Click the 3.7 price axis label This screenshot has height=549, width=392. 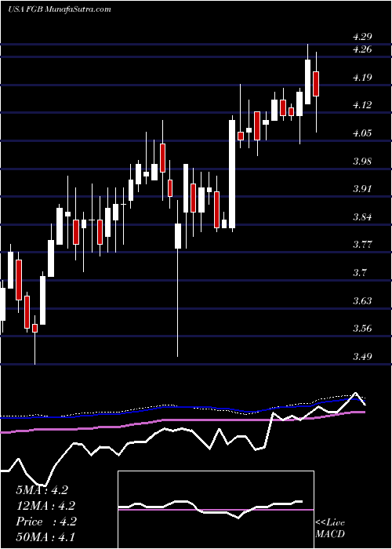(359, 272)
